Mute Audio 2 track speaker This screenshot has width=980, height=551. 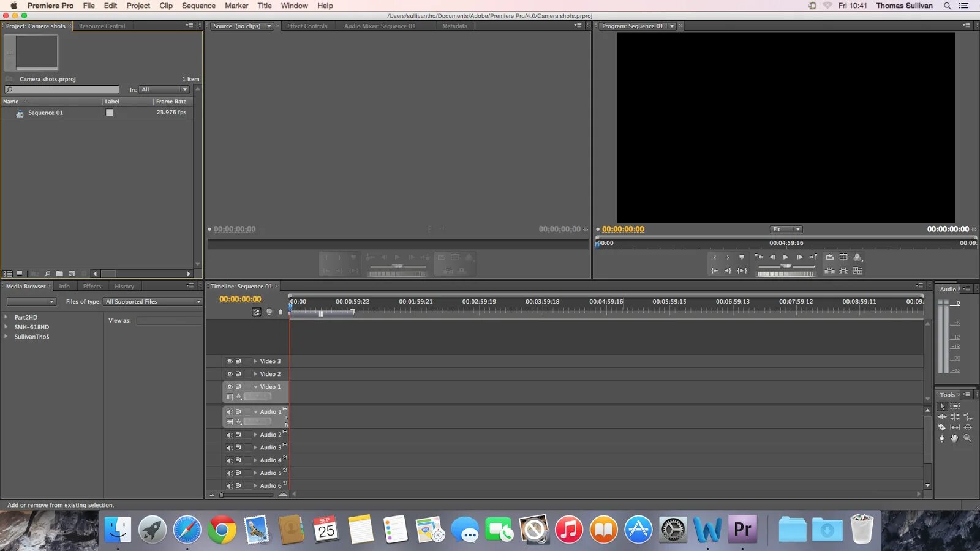[230, 435]
